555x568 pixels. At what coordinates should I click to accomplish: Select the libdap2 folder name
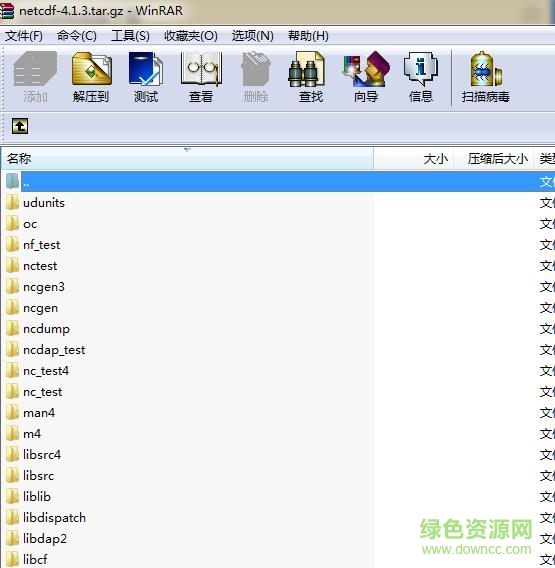click(45, 539)
